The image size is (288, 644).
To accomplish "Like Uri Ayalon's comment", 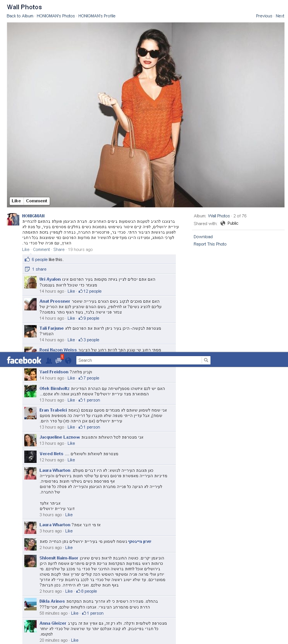I will pos(71,291).
